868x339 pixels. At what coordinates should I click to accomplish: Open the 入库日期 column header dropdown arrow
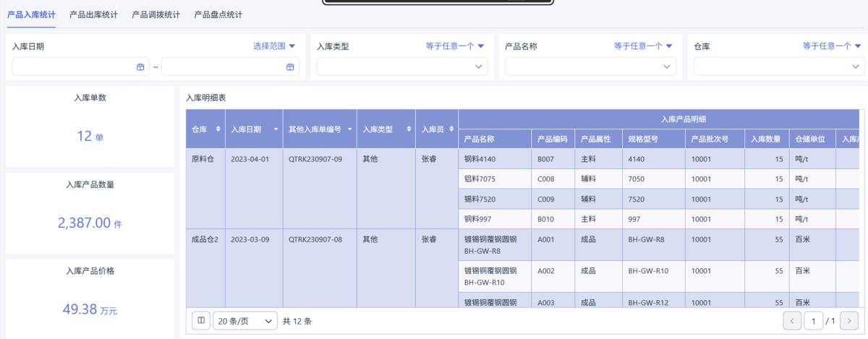pos(275,129)
